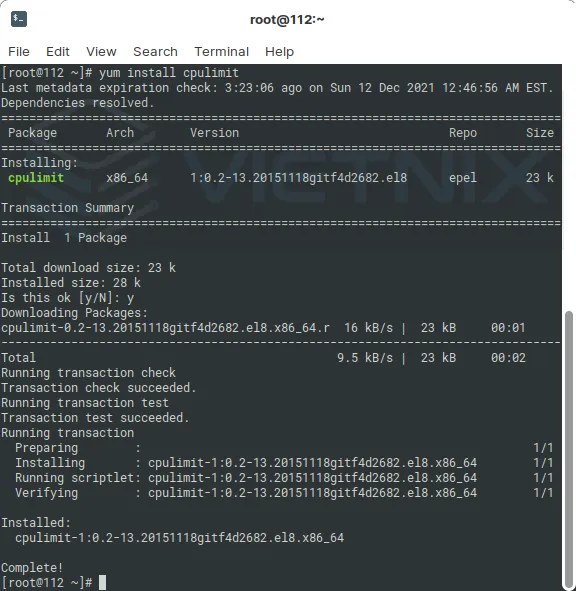Click the block cursor at the last prompt
The width and height of the screenshot is (576, 591).
(102, 583)
